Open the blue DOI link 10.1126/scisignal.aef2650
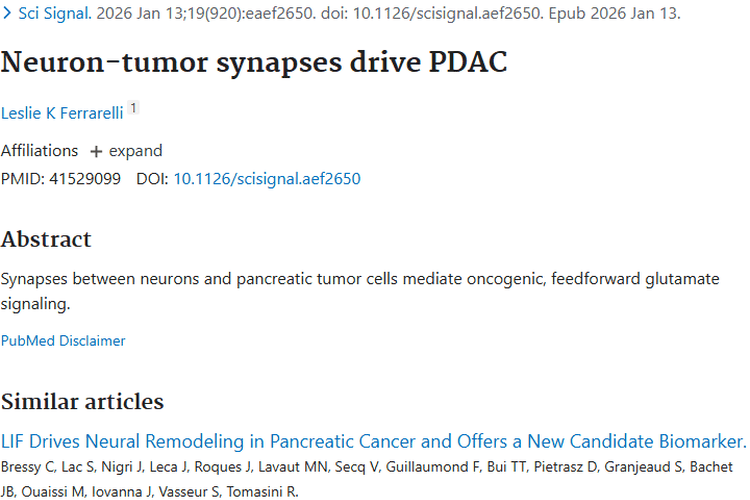The image size is (750, 500). (x=267, y=179)
